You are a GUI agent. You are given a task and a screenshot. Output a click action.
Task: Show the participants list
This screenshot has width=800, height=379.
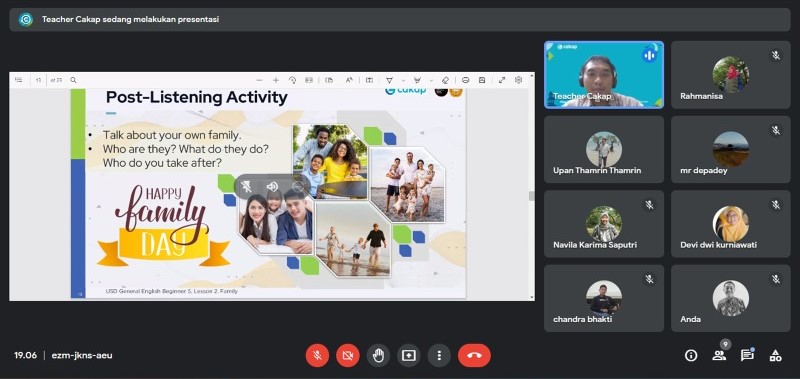coord(719,356)
